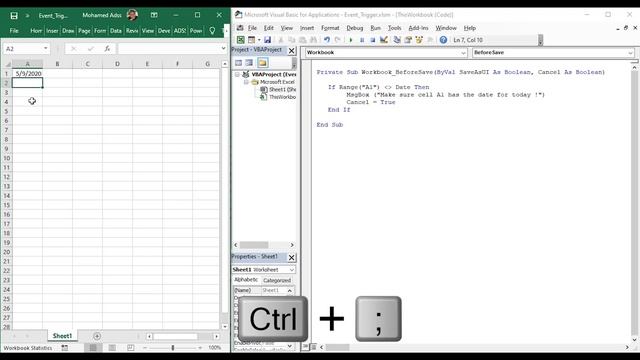
Task: Switch to Normal view in Excel status bar
Action: 93,348
